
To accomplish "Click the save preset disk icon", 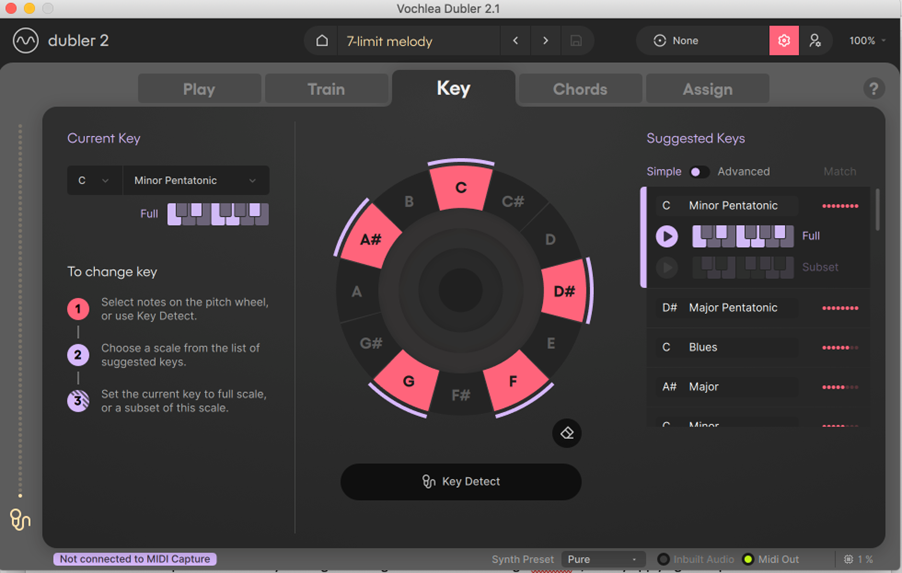I will coord(576,41).
